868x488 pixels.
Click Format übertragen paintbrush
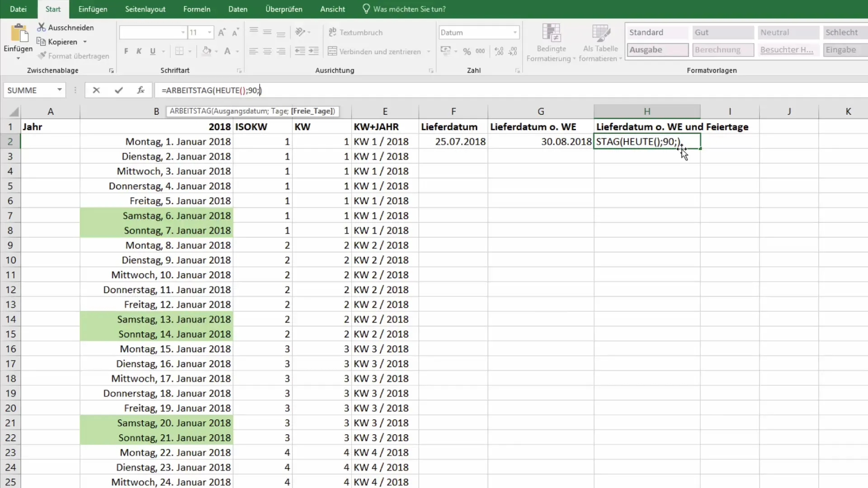click(42, 56)
